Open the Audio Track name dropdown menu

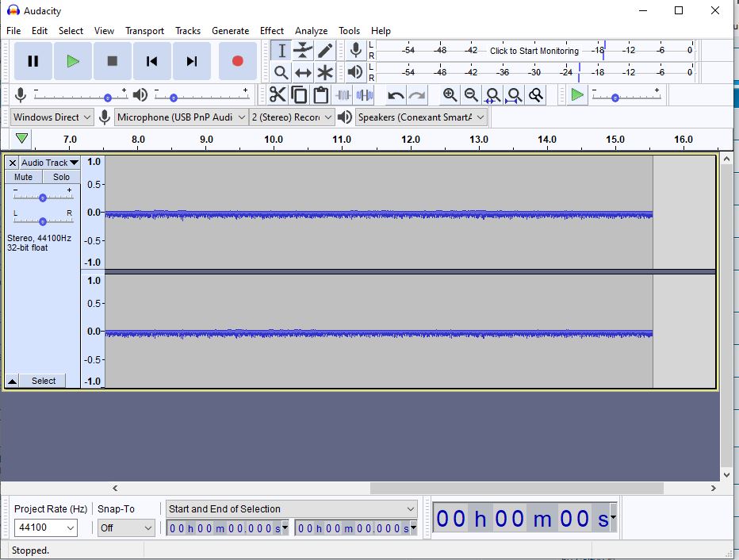tap(49, 163)
